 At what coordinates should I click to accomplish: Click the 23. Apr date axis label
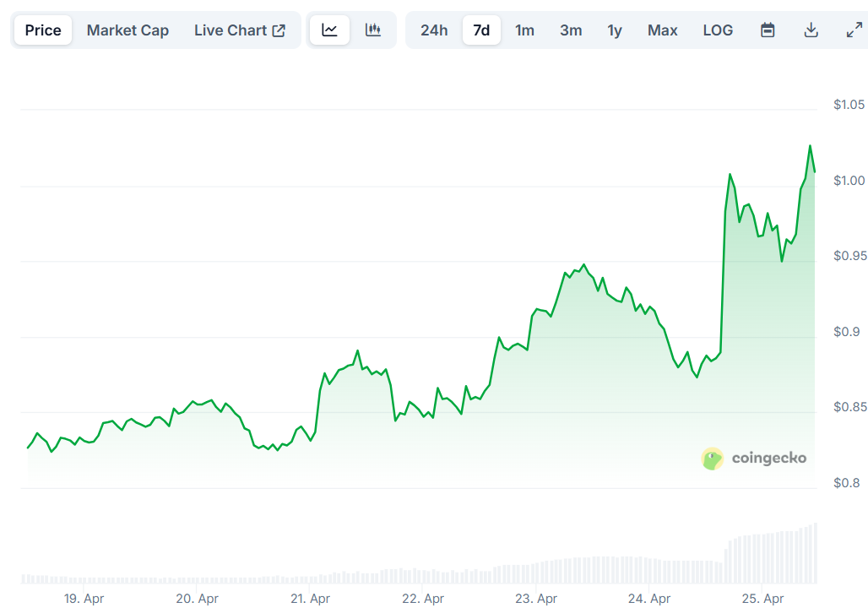tap(535, 599)
